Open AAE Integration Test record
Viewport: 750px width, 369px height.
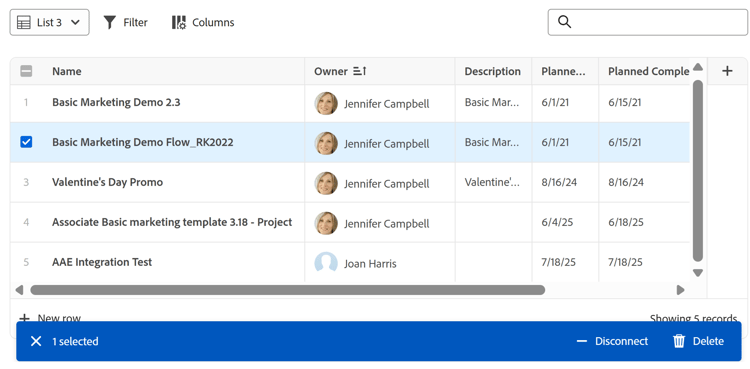pos(102,262)
